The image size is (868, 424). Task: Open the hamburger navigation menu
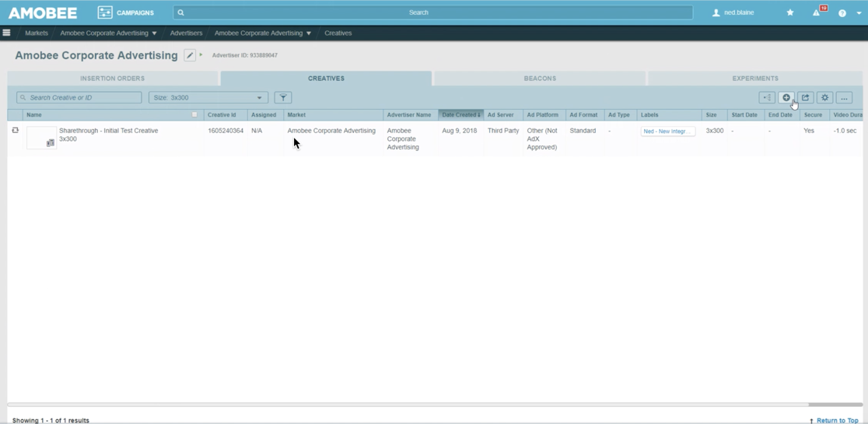[x=7, y=33]
